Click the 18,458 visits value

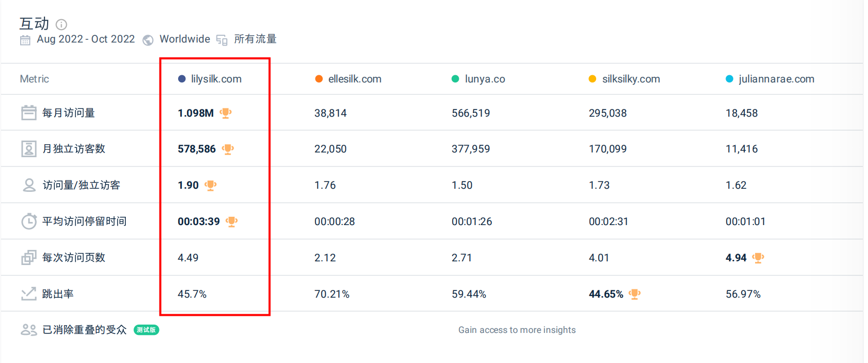[x=742, y=113]
